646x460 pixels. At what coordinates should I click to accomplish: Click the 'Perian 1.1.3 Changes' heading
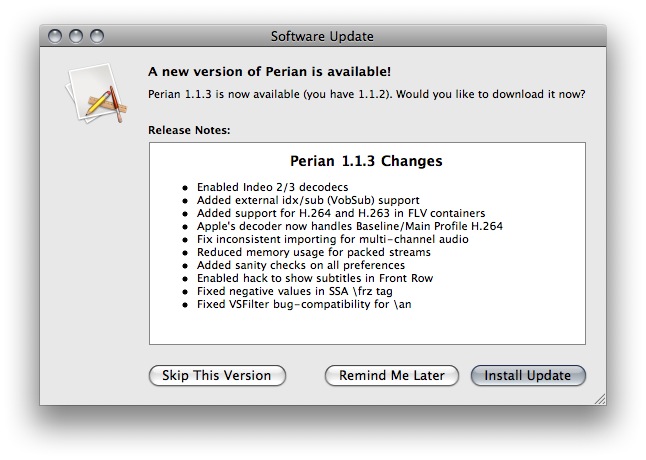(366, 161)
